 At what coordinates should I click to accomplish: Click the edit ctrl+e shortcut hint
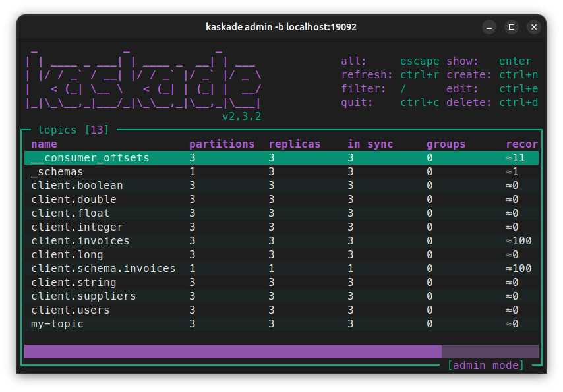pyautogui.click(x=492, y=89)
